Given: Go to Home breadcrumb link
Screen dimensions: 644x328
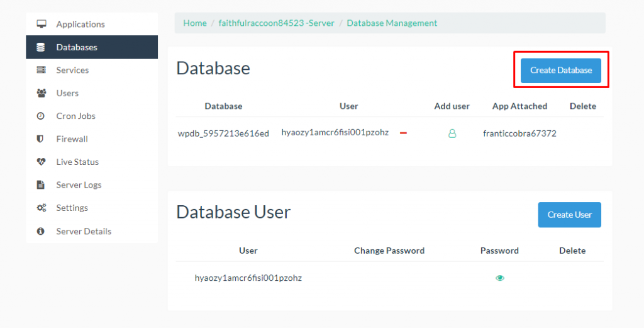Looking at the screenshot, I should pos(195,23).
